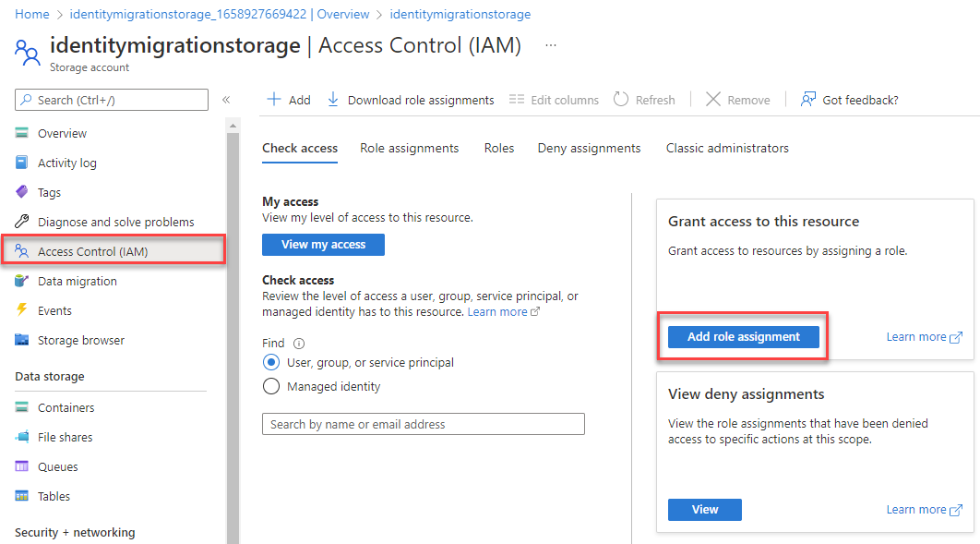Click the Refresh icon in toolbar
Screen dimensions: 980x544
tap(621, 100)
